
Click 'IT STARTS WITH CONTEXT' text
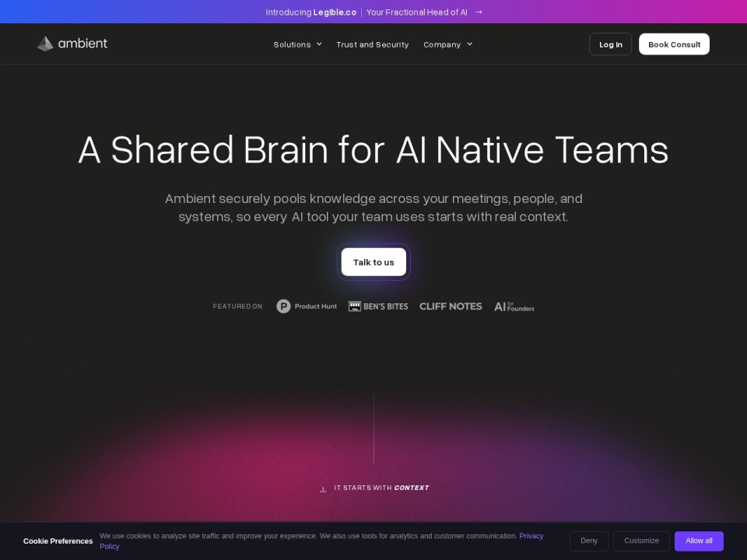pyautogui.click(x=381, y=488)
